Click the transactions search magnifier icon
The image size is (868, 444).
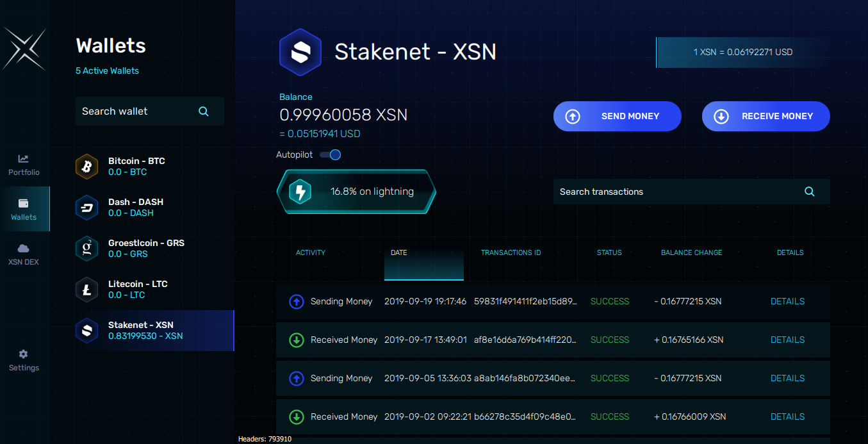coord(809,191)
